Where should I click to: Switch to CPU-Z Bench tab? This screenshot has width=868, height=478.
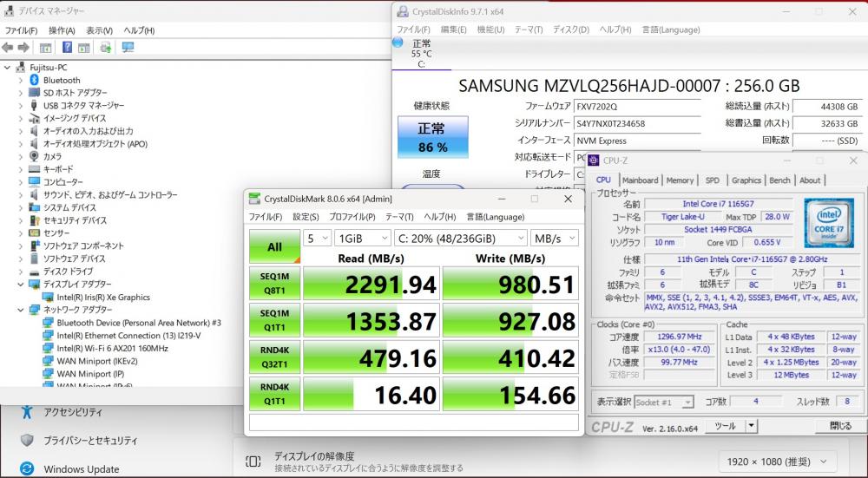[779, 180]
